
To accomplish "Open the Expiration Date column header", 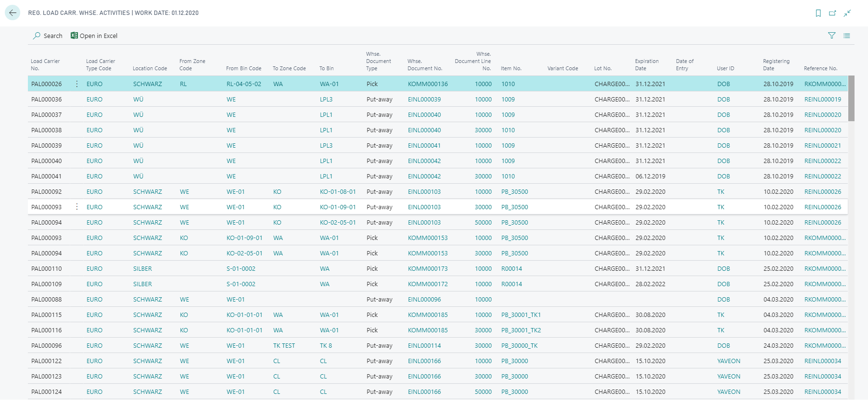I will pyautogui.click(x=647, y=65).
